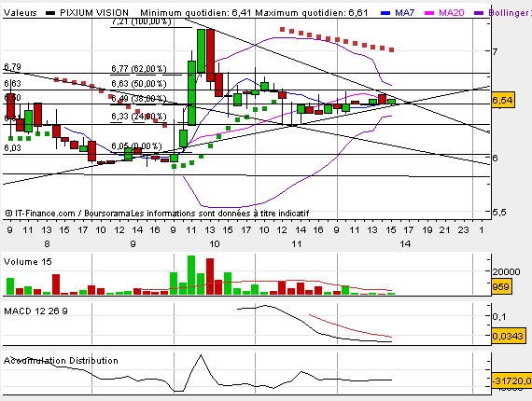Click the magenta MA20 legend swatch
Image resolution: width=532 pixels, height=401 pixels.
429,13
